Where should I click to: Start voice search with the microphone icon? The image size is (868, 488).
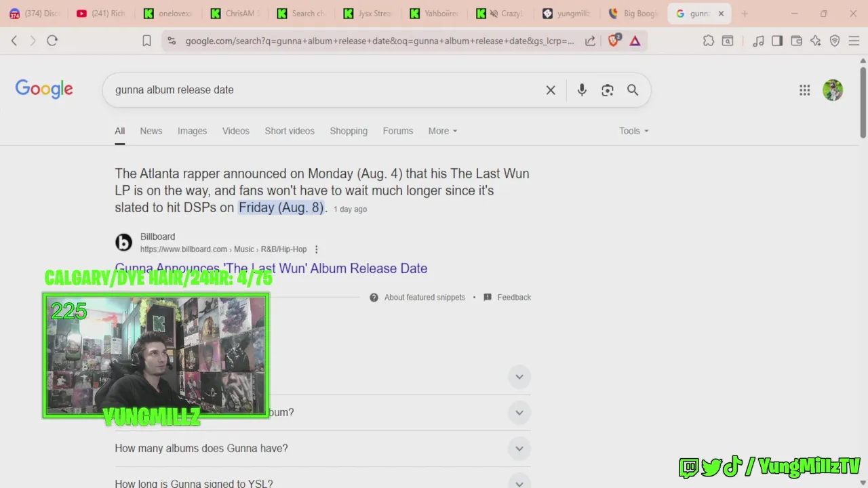pyautogui.click(x=582, y=90)
